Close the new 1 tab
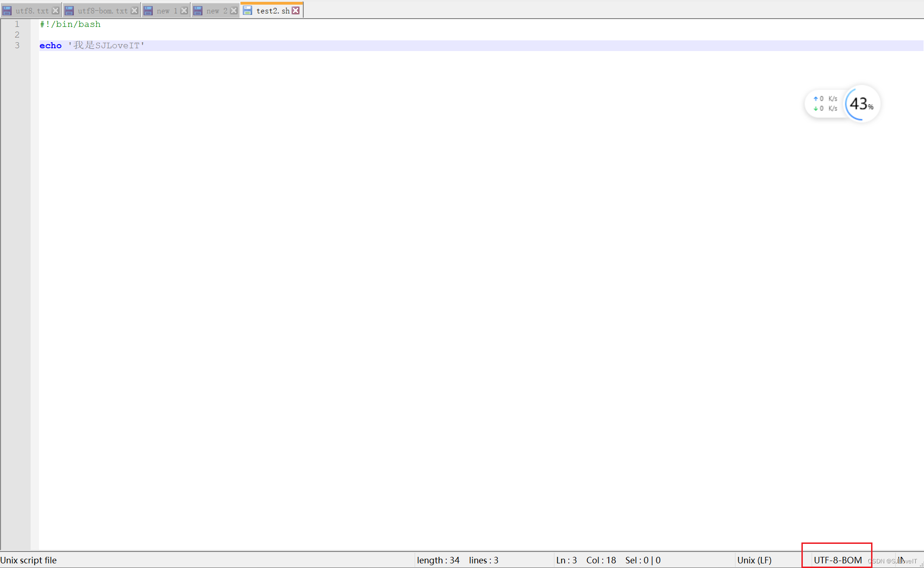The height and width of the screenshot is (568, 924). (x=185, y=10)
